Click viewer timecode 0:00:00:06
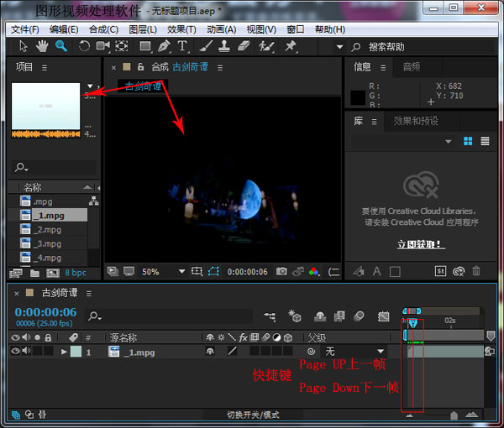This screenshot has width=504, height=428. click(247, 272)
